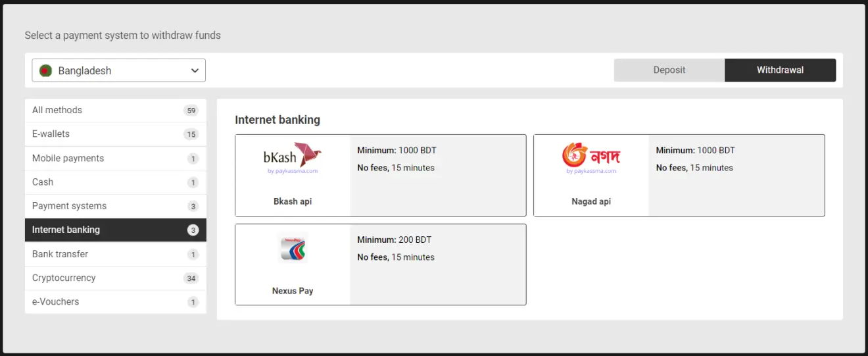Choose the Cash category
The width and height of the screenshot is (868, 356).
pos(115,182)
